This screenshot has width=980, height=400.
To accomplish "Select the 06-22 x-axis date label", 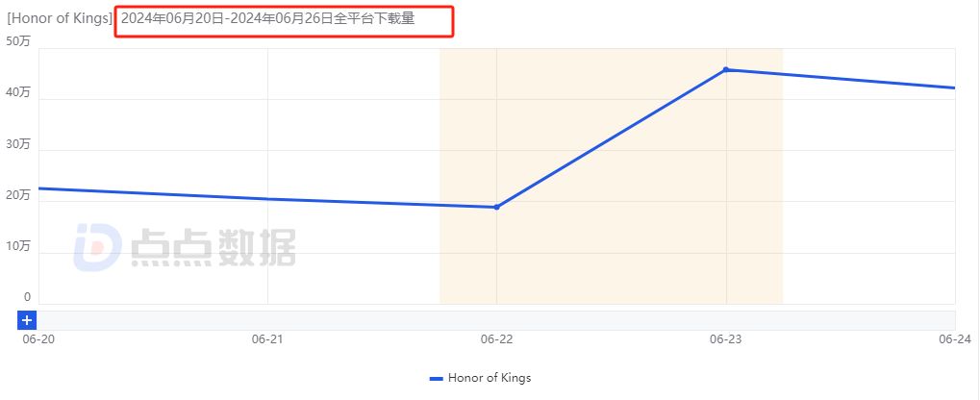I will tap(495, 339).
